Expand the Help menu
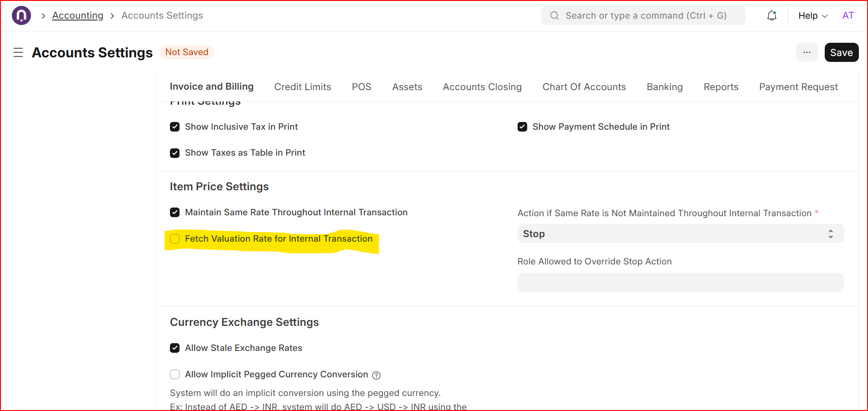Screen dimensions: 868x411 [x=812, y=15]
